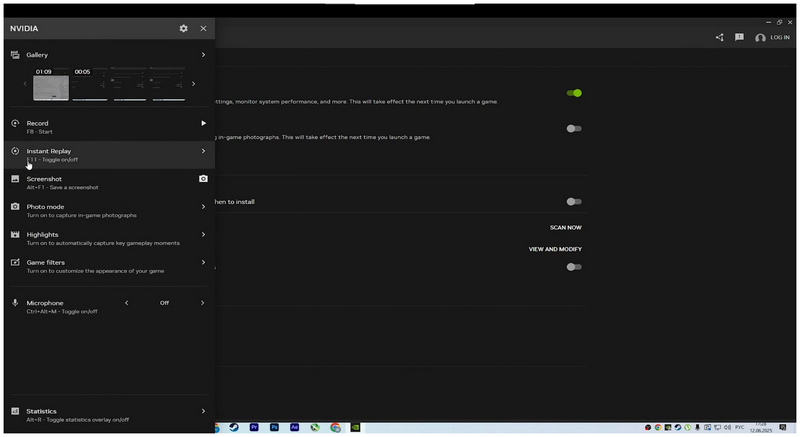
Task: Click the Statistics icon
Action: 15,411
